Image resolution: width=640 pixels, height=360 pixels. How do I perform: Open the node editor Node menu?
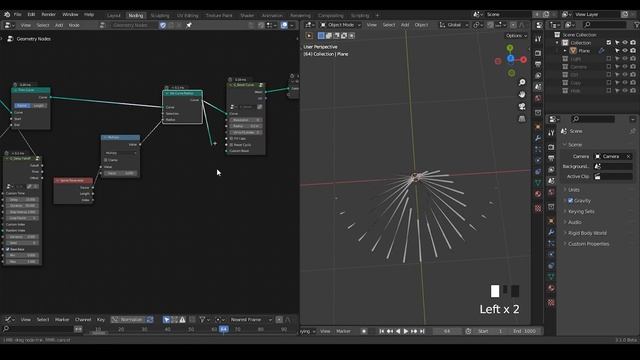click(74, 25)
